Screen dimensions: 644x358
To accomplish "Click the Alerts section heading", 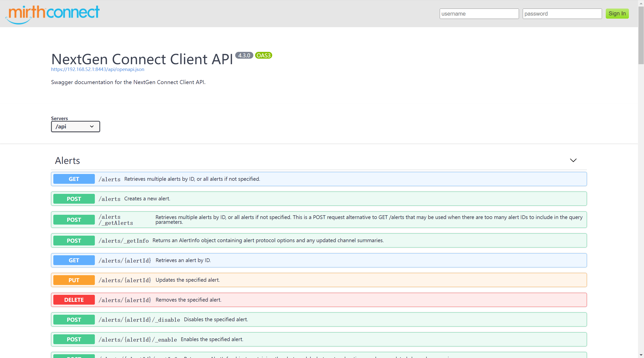I will (x=67, y=161).
